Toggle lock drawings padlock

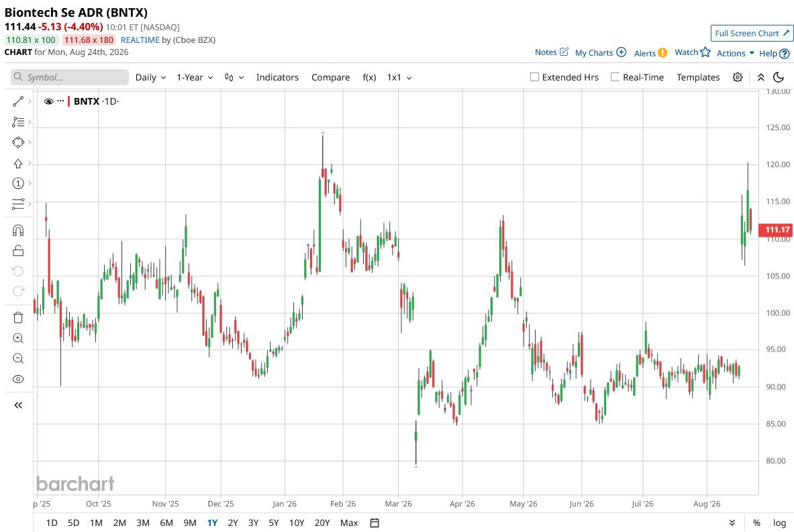click(17, 250)
